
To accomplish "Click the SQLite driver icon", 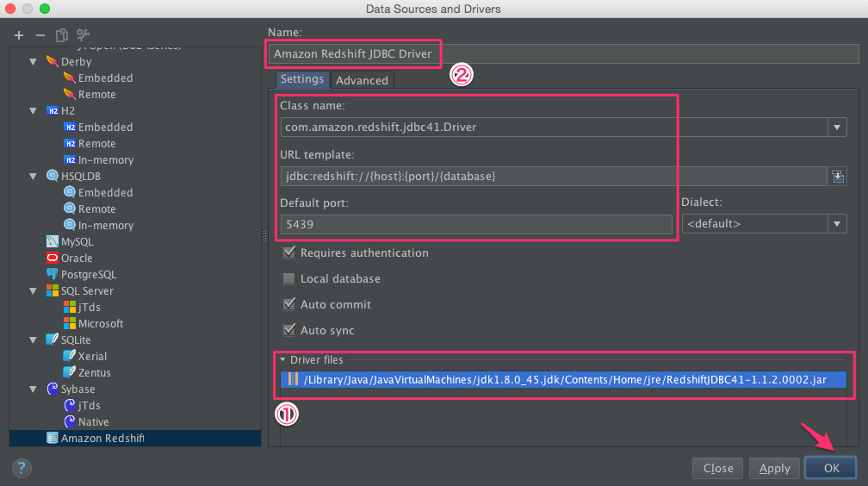I will [53, 340].
